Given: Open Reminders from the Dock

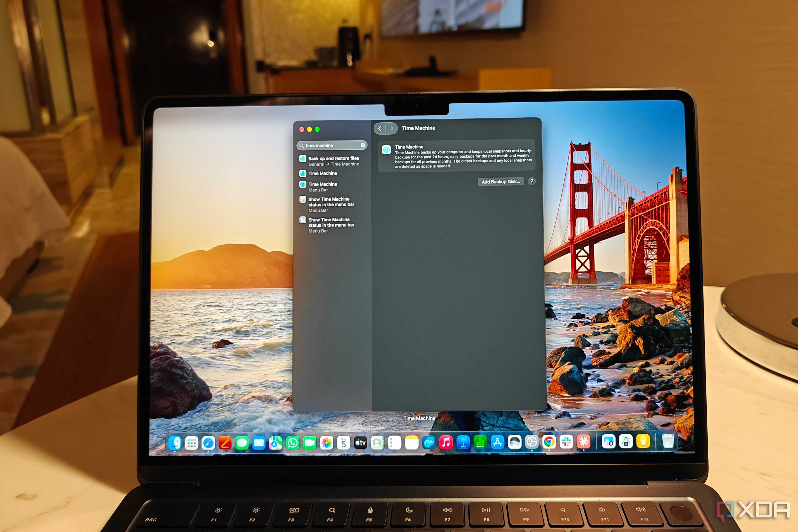Looking at the screenshot, I should [x=394, y=443].
